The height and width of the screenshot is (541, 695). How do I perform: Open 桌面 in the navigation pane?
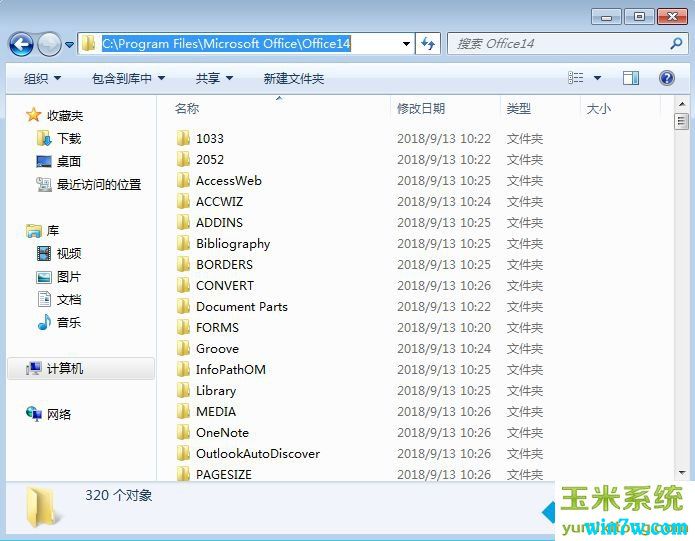[69, 161]
